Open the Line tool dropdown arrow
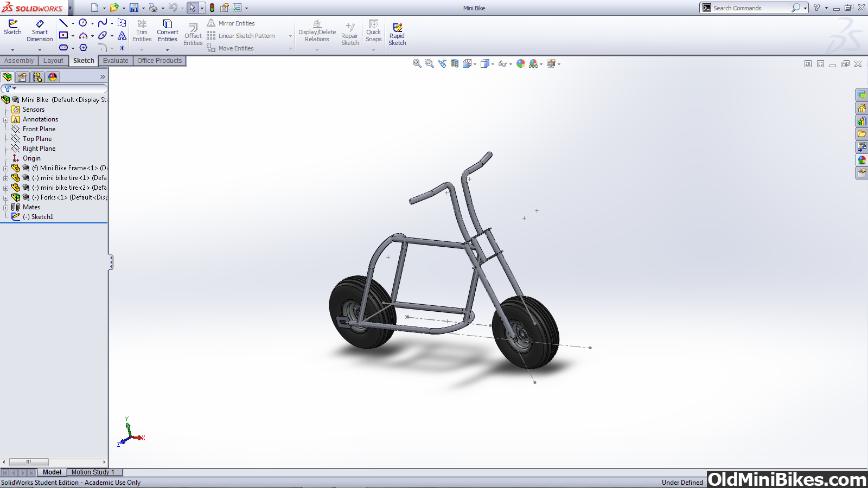This screenshot has width=868, height=488. pyautogui.click(x=73, y=23)
